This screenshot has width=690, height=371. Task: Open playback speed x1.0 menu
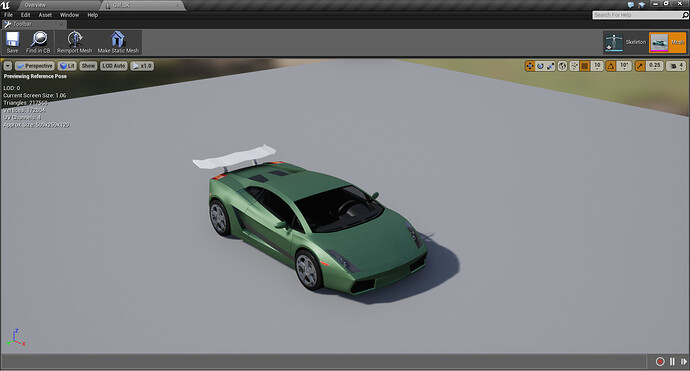click(142, 66)
